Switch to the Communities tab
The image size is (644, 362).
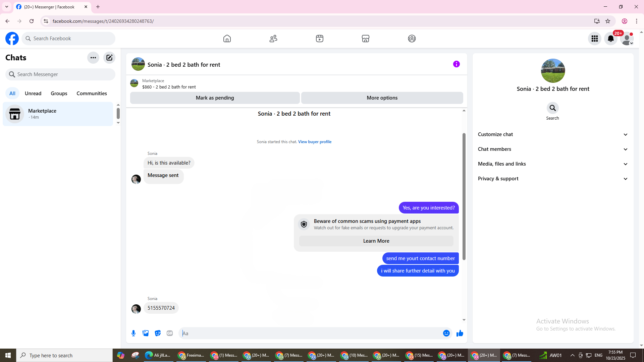click(92, 94)
